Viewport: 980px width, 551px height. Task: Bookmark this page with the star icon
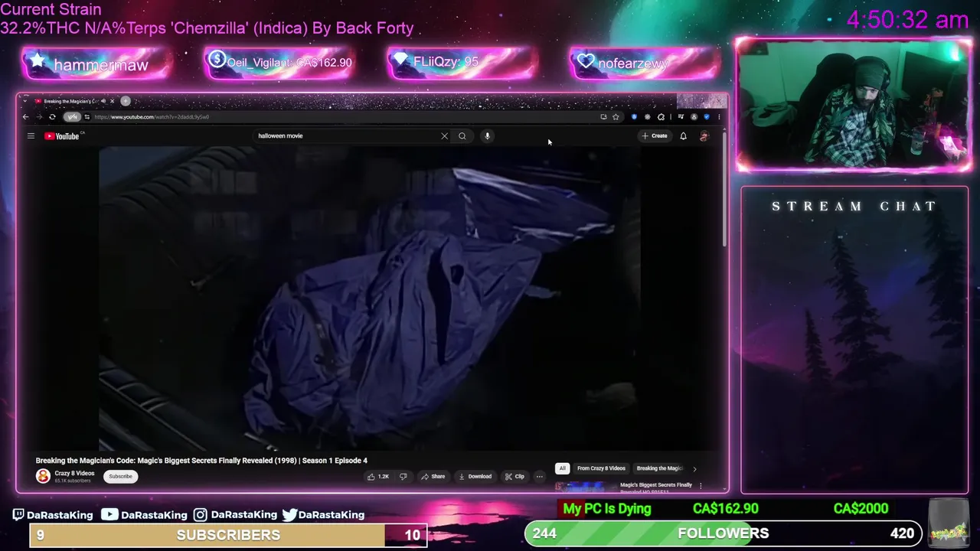pos(616,117)
